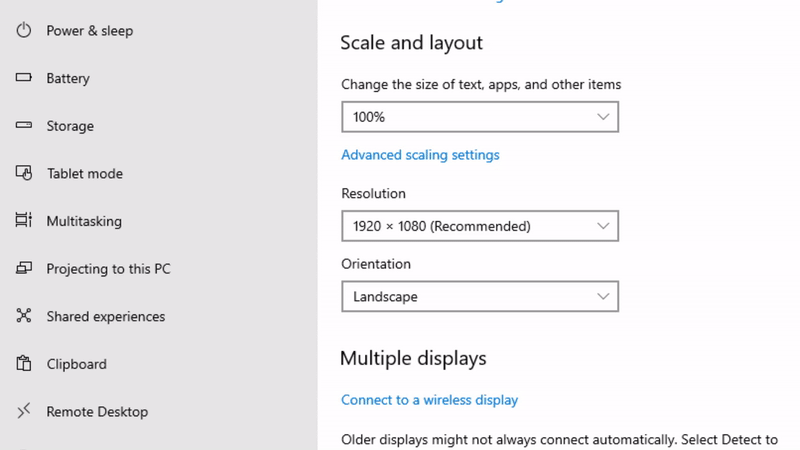Image resolution: width=800 pixels, height=450 pixels.
Task: Select Multitasking in the sidebar
Action: [x=84, y=221]
